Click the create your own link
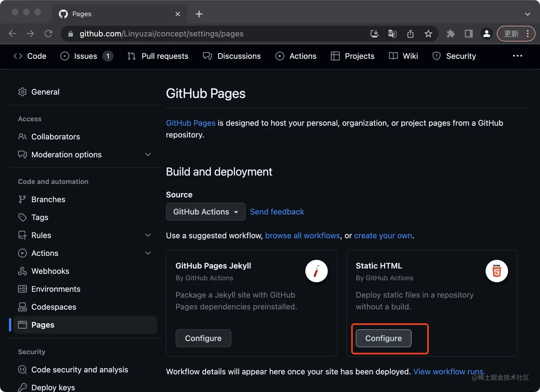Image resolution: width=540 pixels, height=392 pixels. (383, 236)
